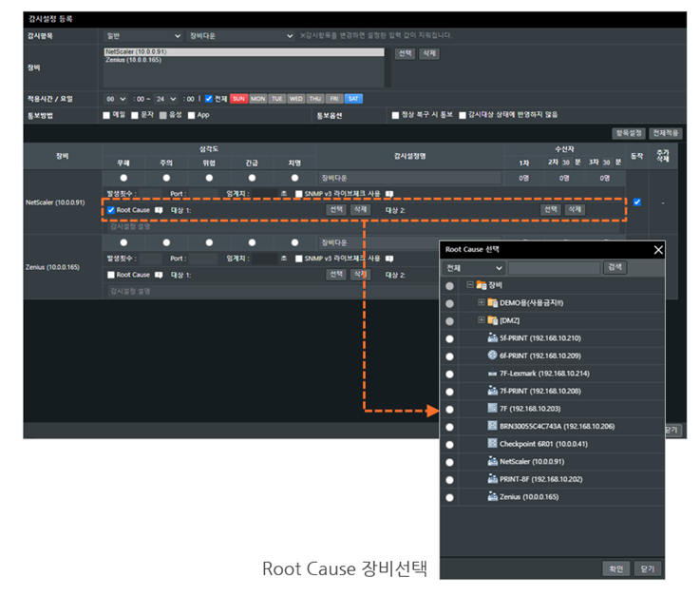This screenshot has height=596, width=700.
Task: Open the 장비다운 monitoring item dropdown
Action: (x=240, y=36)
